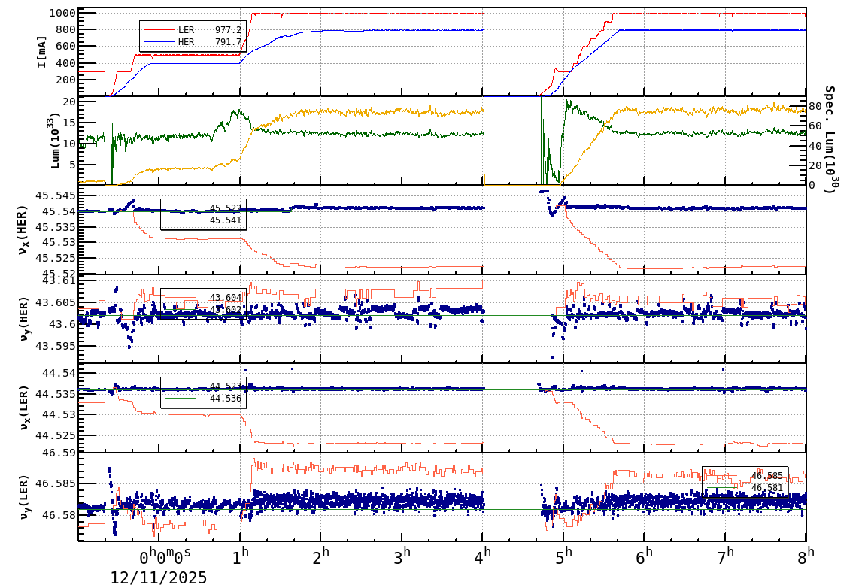Screen dimensions: 868x588
Task: Click the νx(HER) axis label
Action: [x=22, y=230]
